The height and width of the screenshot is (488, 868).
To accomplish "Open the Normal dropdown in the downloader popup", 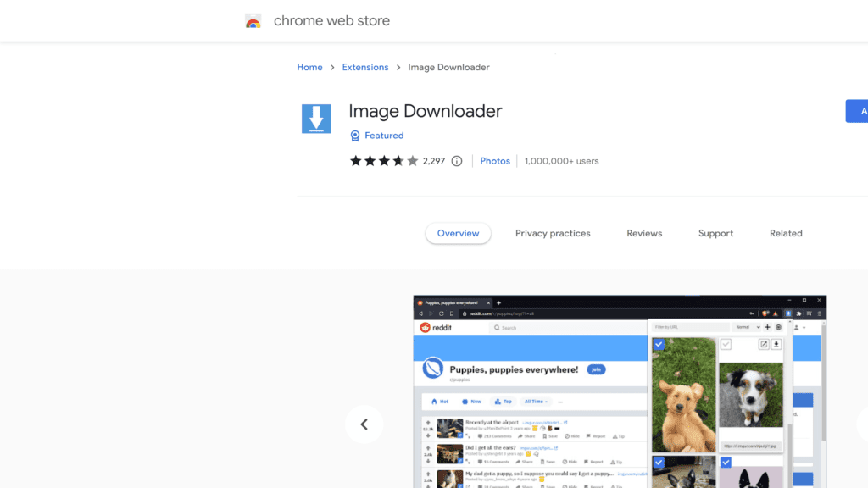I will point(748,327).
